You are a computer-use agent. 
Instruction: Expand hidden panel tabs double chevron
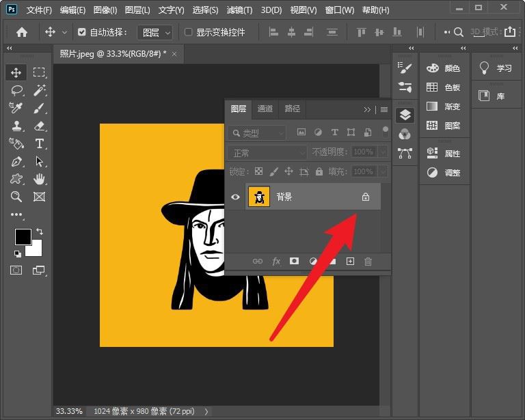point(367,109)
